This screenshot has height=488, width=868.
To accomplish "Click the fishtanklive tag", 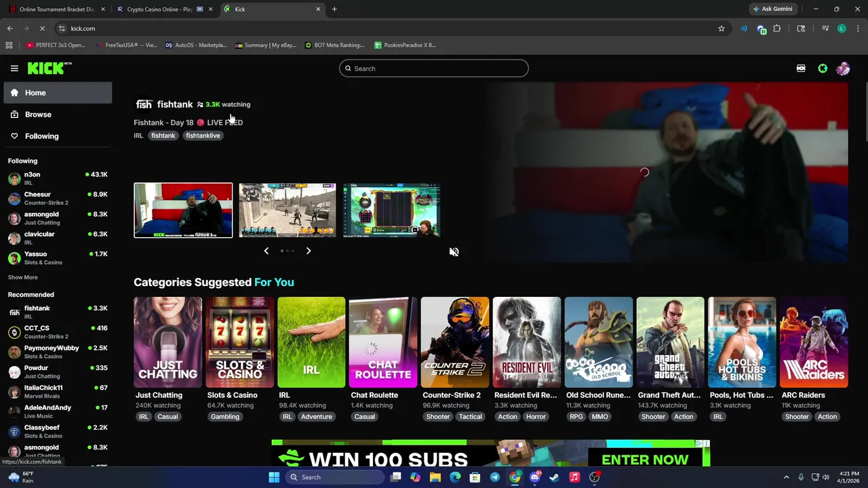I will tap(203, 136).
